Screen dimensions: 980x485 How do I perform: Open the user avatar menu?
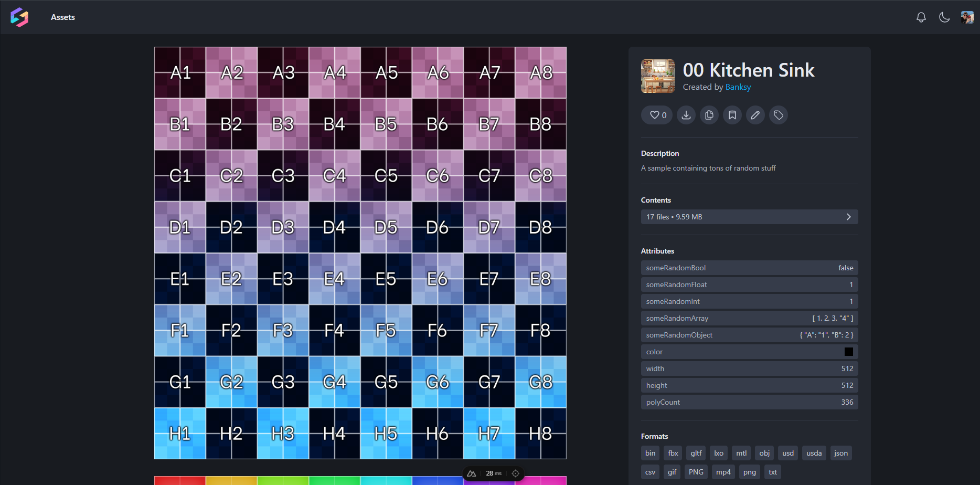[967, 17]
